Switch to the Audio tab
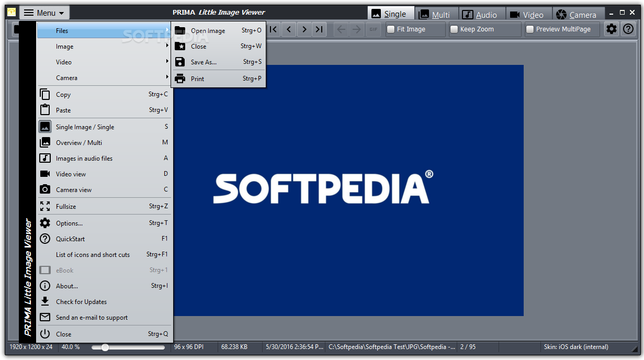This screenshot has height=360, width=644. pos(482,14)
